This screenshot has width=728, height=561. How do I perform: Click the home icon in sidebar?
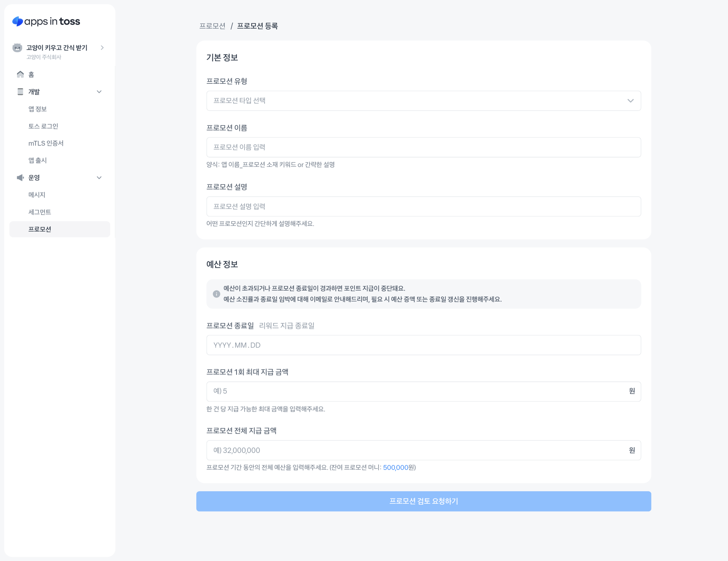point(20,74)
